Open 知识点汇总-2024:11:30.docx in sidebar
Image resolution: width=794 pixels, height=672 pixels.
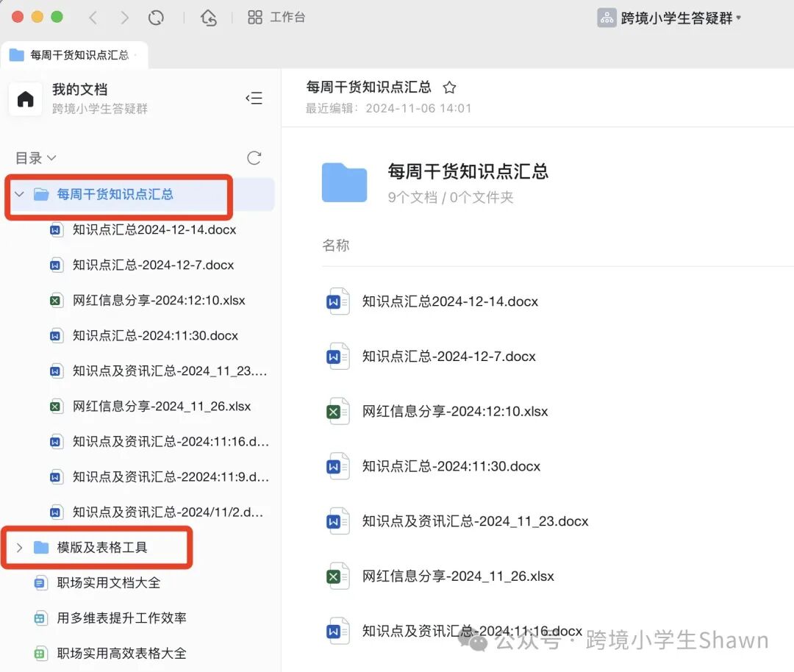(155, 336)
